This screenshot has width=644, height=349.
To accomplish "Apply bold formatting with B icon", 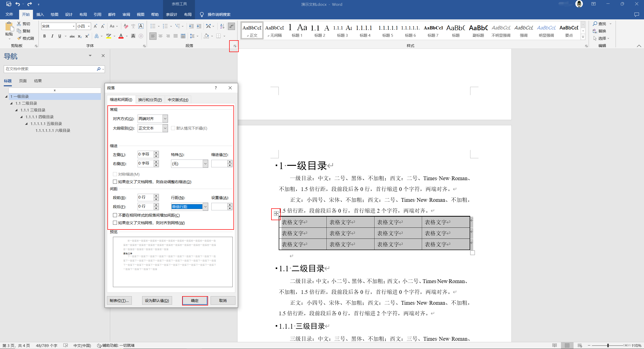I will 44,36.
